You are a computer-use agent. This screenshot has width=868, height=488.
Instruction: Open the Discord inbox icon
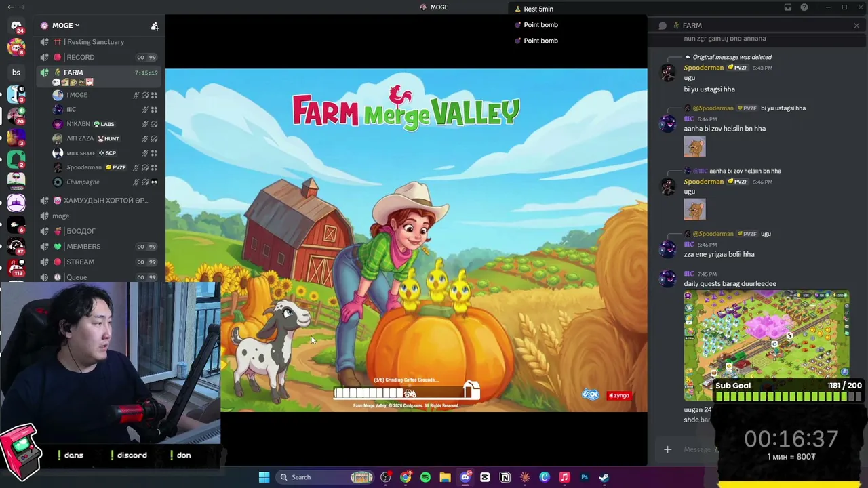click(x=788, y=7)
